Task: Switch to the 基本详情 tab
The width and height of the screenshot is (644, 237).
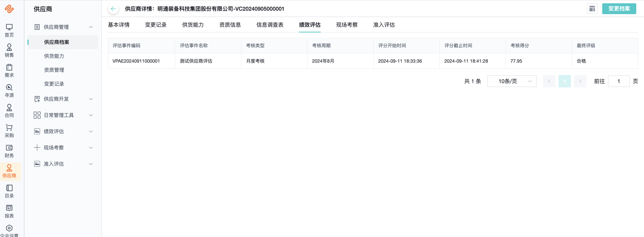Action: coord(119,25)
